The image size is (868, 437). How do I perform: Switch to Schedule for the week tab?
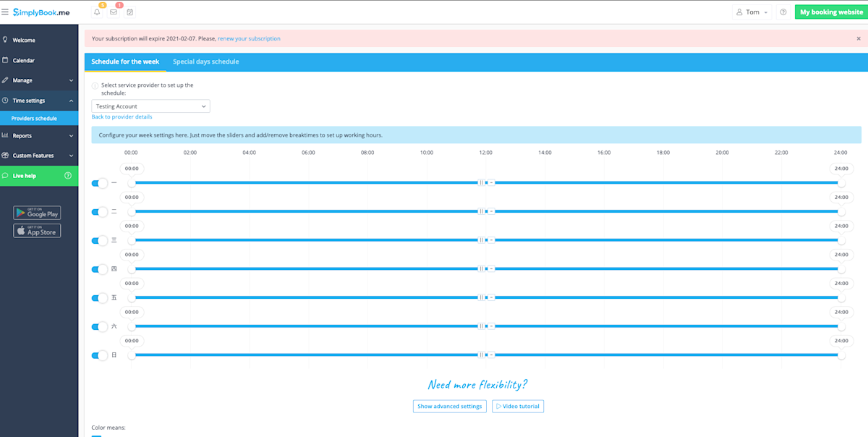point(125,61)
